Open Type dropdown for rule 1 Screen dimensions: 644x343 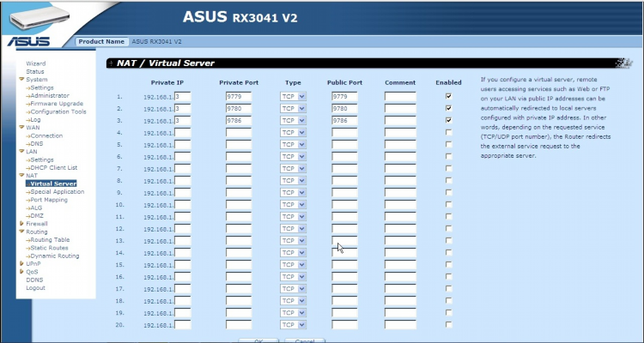294,97
